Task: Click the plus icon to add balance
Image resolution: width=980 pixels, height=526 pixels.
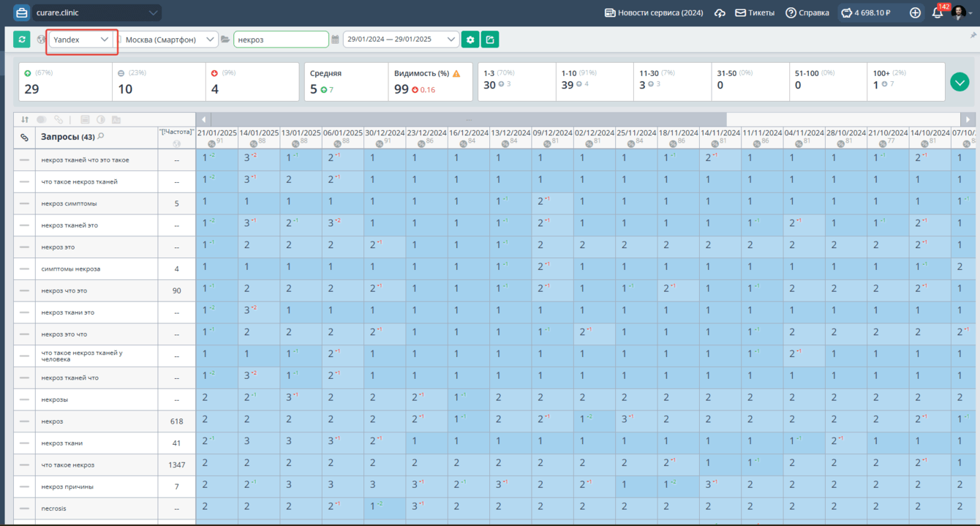Action: 915,12
